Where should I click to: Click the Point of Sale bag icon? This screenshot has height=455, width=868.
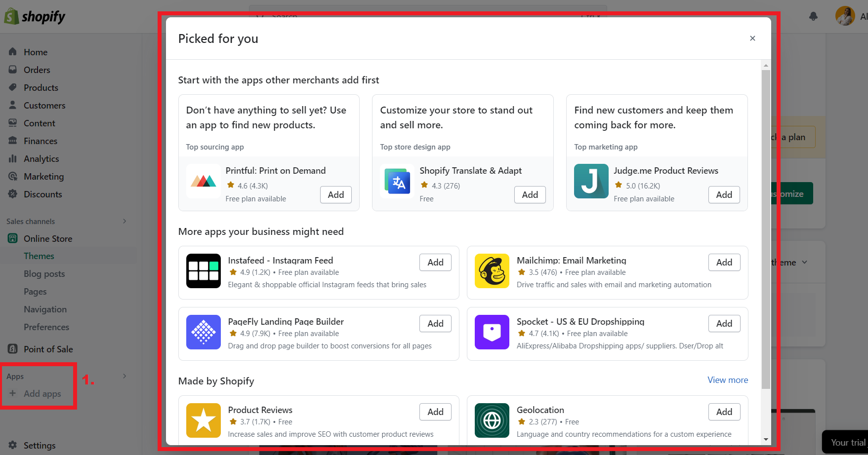click(13, 349)
